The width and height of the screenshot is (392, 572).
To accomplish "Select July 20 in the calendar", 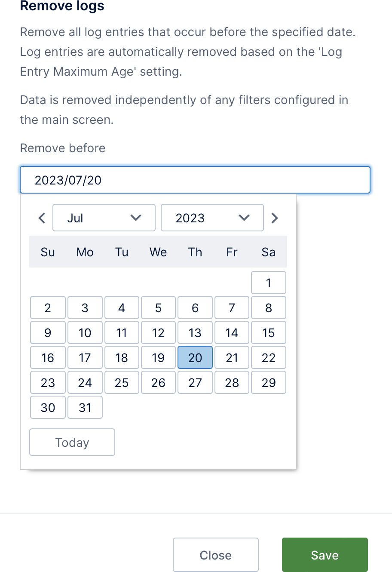I will (x=195, y=357).
